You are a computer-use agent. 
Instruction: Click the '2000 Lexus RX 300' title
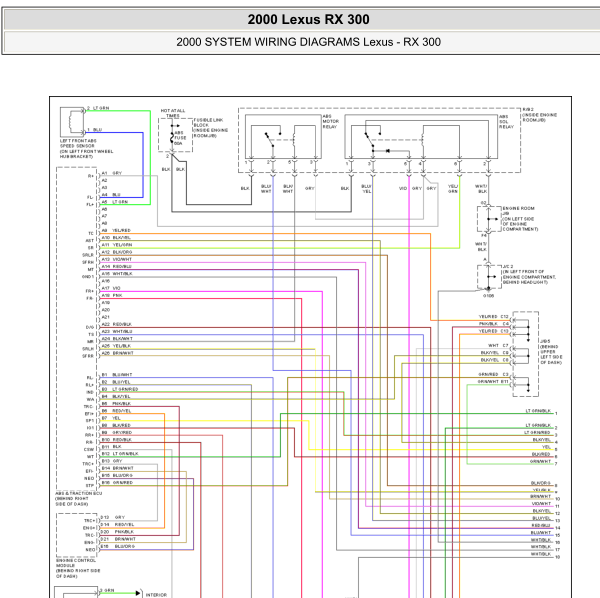pyautogui.click(x=308, y=20)
